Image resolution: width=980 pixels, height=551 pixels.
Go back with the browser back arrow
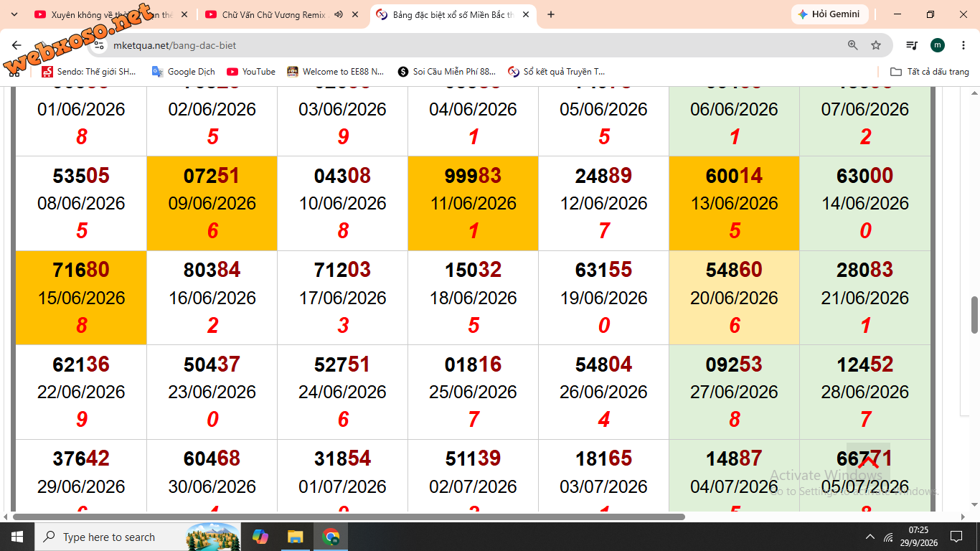[17, 45]
